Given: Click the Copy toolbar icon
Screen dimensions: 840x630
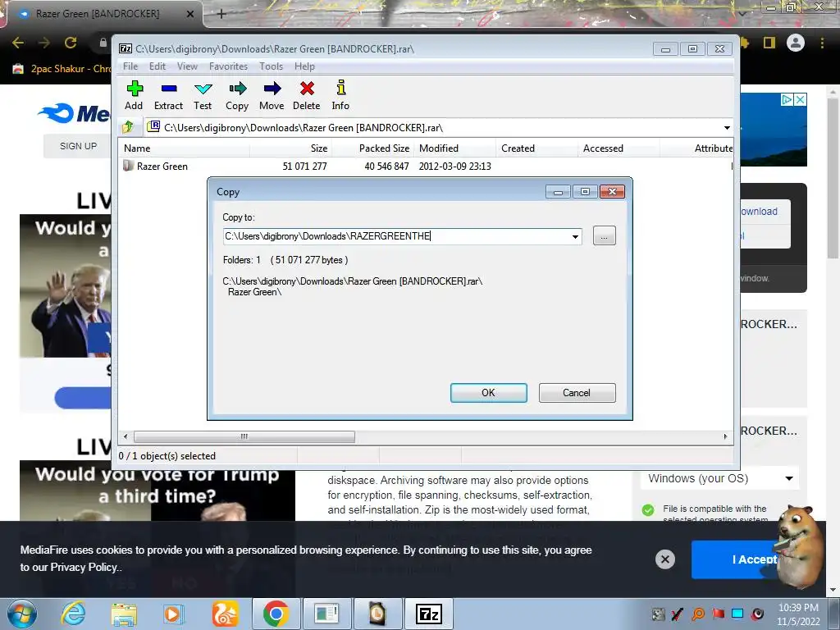Looking at the screenshot, I should [237, 95].
